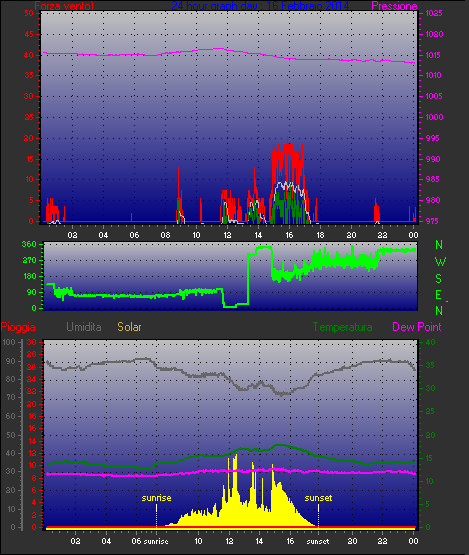Click the sunrise marker in the solar chart

156,498
